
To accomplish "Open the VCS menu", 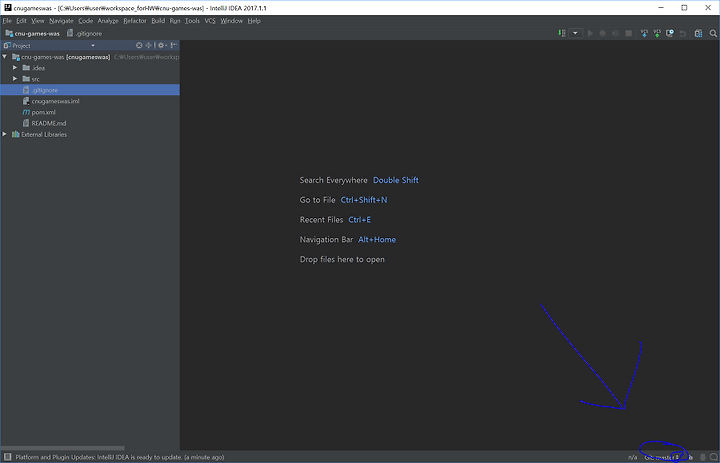I will click(210, 21).
